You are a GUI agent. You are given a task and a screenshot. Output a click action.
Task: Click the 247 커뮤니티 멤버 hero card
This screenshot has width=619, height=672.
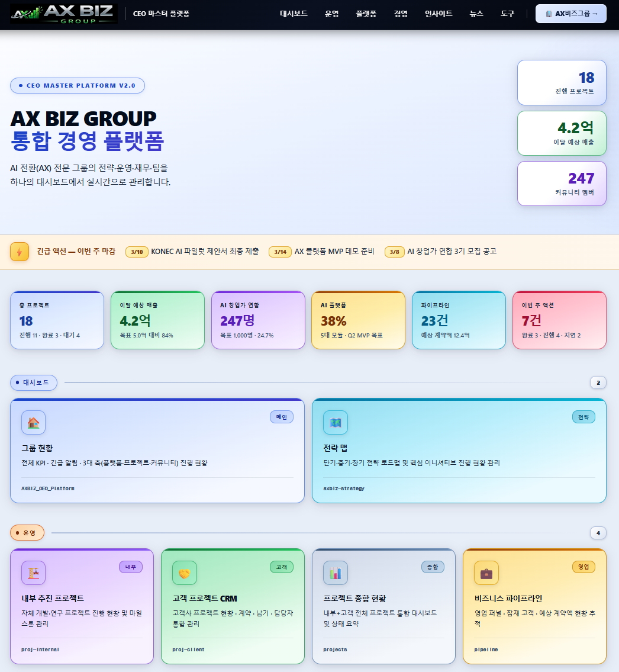pyautogui.click(x=562, y=184)
